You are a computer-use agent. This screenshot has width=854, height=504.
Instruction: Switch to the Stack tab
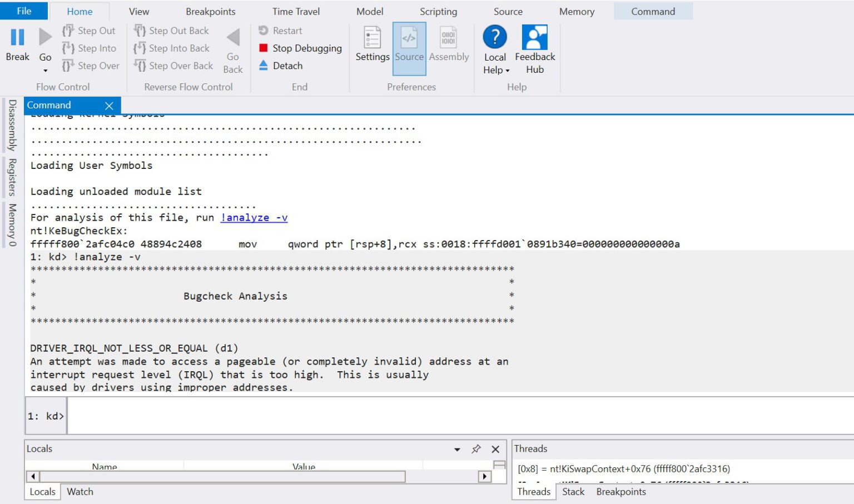pos(573,492)
